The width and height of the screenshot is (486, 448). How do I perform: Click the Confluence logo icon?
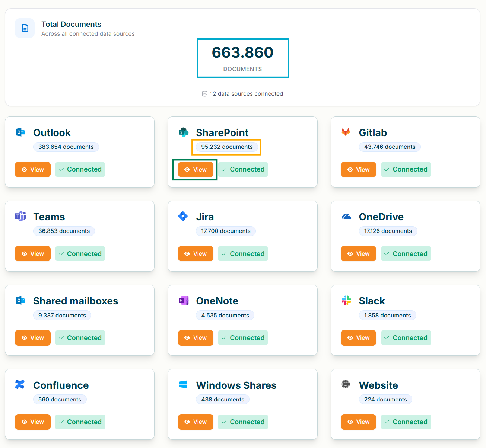pos(20,384)
